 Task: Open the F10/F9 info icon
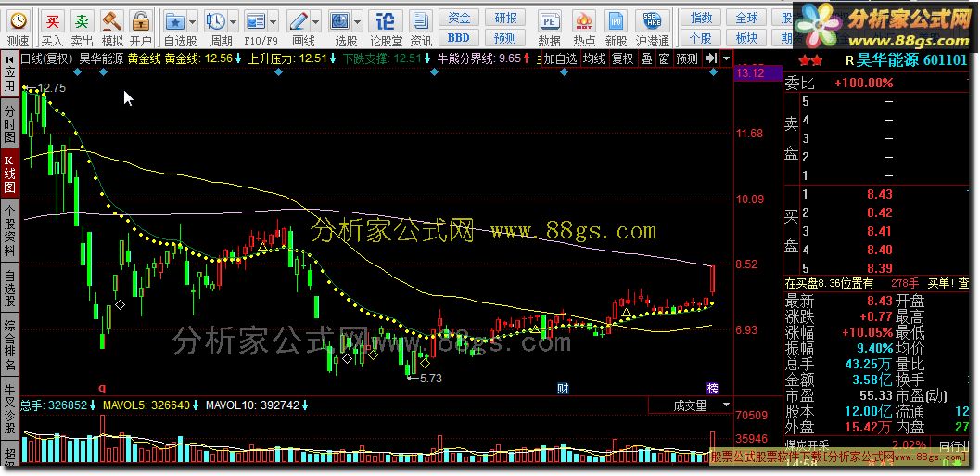257,21
